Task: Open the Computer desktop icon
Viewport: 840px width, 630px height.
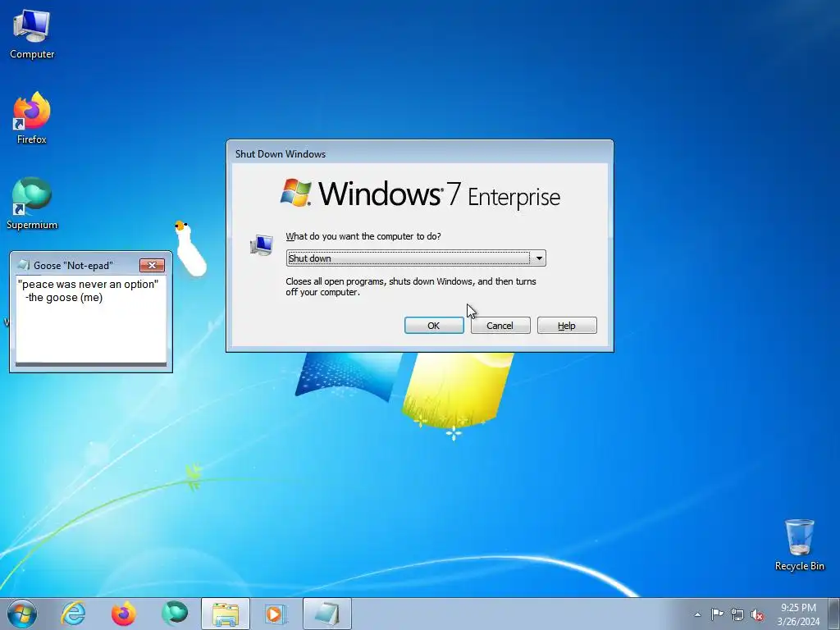Action: coord(32,34)
